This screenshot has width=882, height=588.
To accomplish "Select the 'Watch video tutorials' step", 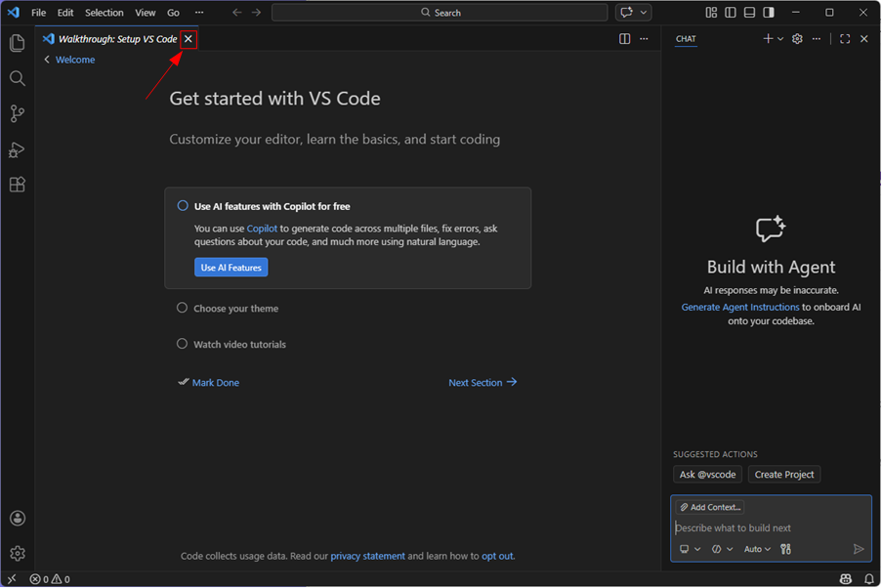I will click(239, 345).
